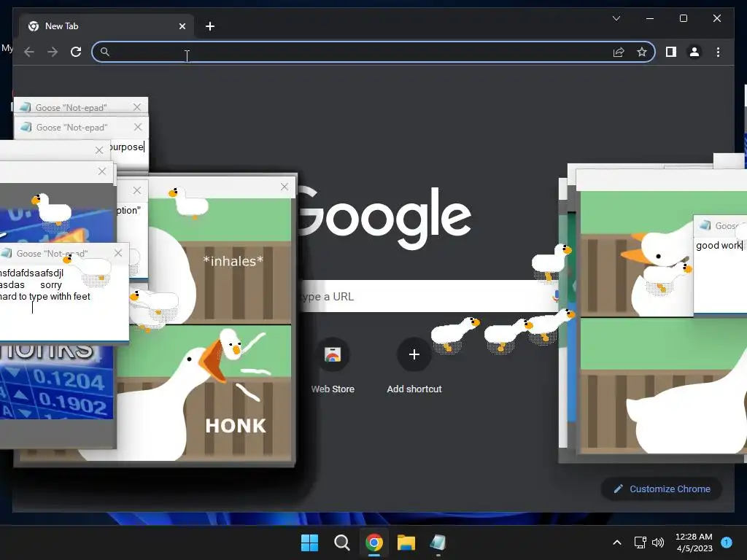The image size is (747, 560).
Task: Open the notification badge
Action: [x=727, y=542]
